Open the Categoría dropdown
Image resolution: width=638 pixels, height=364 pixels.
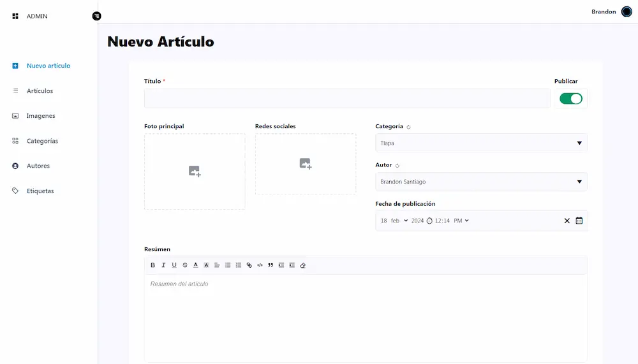coord(481,143)
